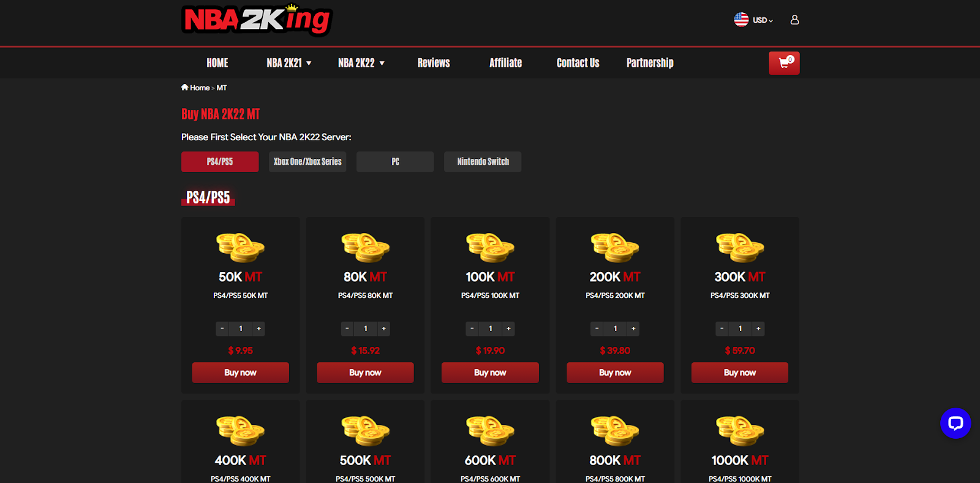The image size is (980, 483).
Task: Click the 400K MT coin image
Action: (x=241, y=430)
